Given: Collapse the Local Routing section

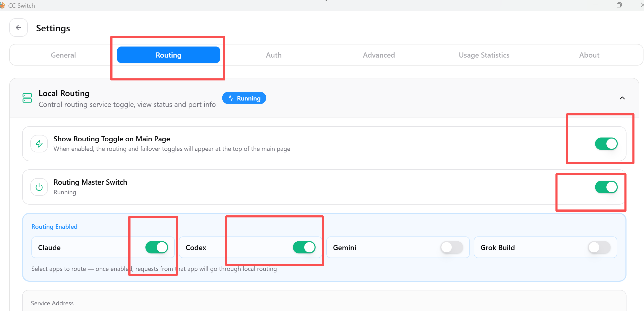Looking at the screenshot, I should [622, 98].
